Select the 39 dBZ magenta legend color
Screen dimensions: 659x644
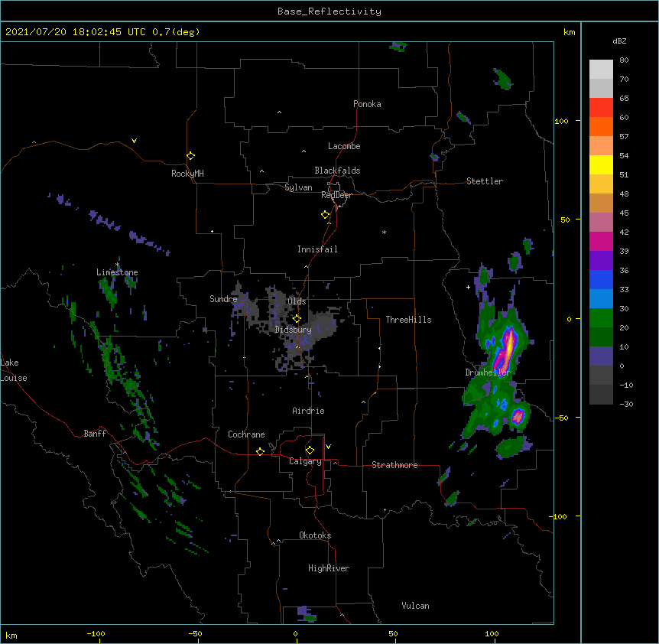pyautogui.click(x=601, y=241)
